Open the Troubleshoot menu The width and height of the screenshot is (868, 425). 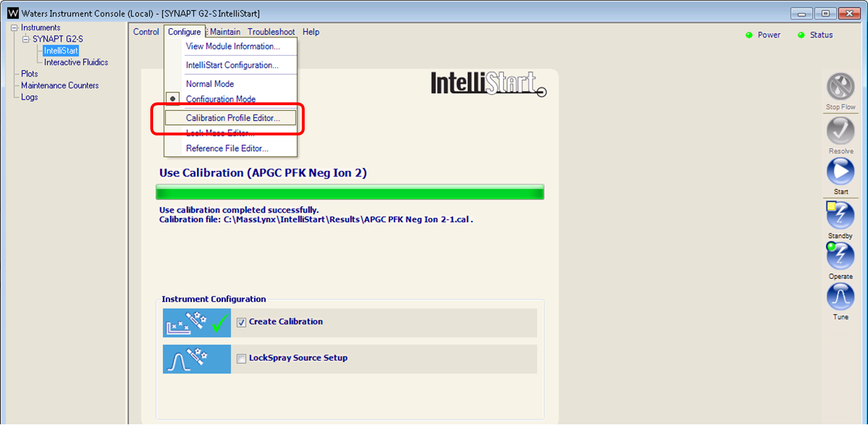coord(271,32)
